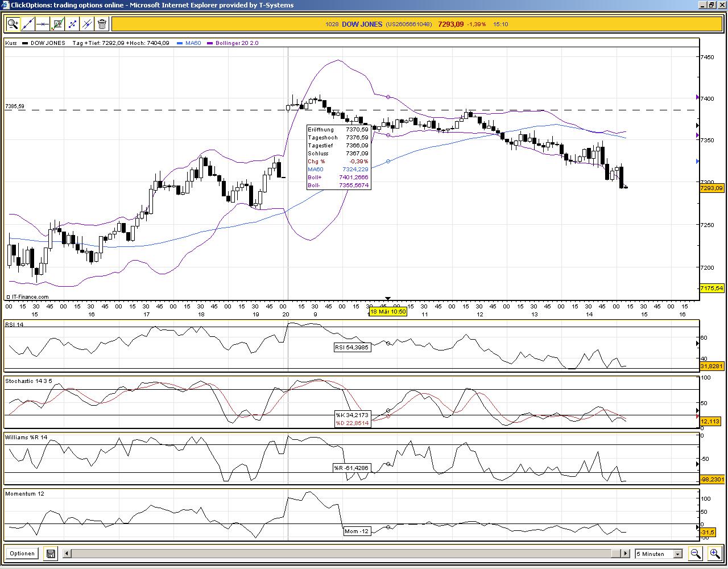
Task: Pick the horizontal line tool
Action: 42,24
